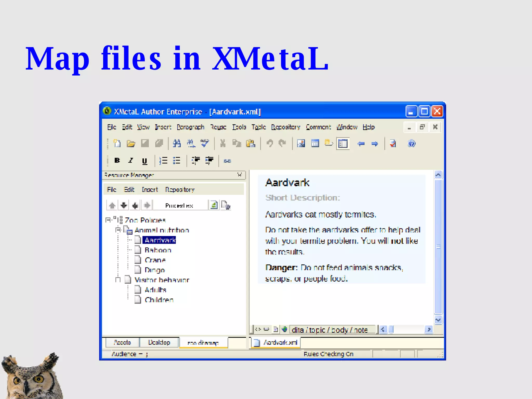Image resolution: width=532 pixels, height=399 pixels.
Task: Click the Properties button in Resource Manager
Action: (179, 205)
